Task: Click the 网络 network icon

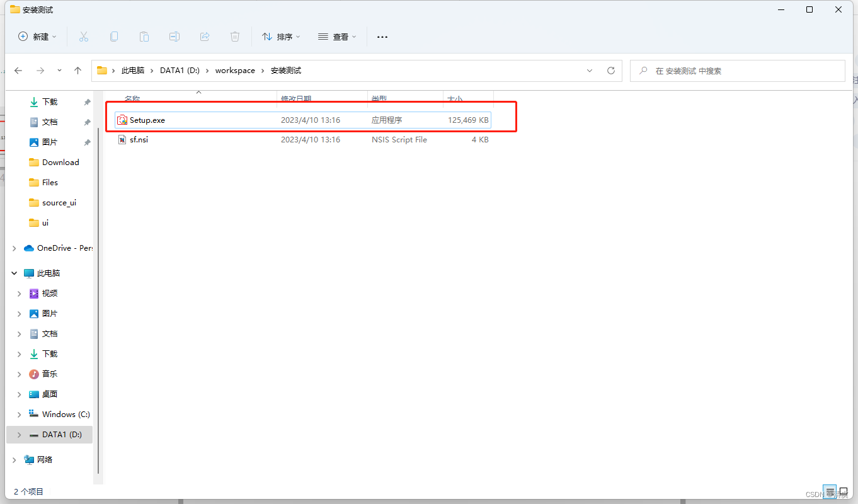Action: [x=29, y=459]
